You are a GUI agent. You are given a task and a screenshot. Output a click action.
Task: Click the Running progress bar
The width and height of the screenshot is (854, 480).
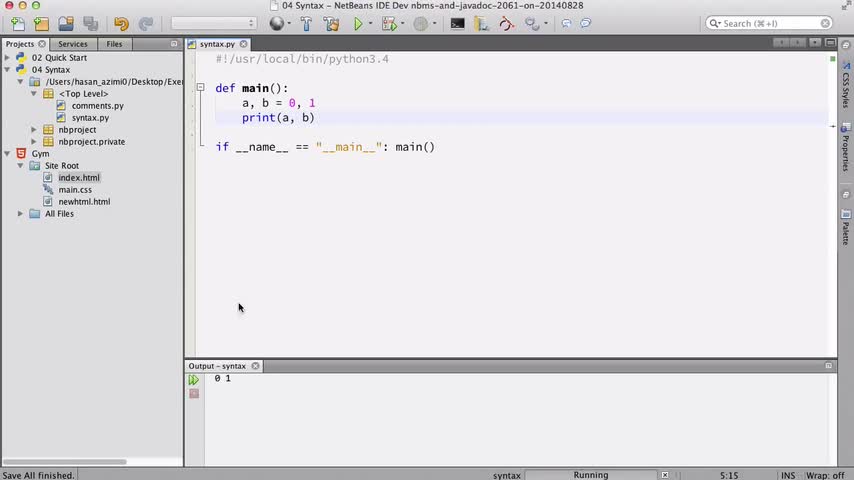click(x=591, y=475)
